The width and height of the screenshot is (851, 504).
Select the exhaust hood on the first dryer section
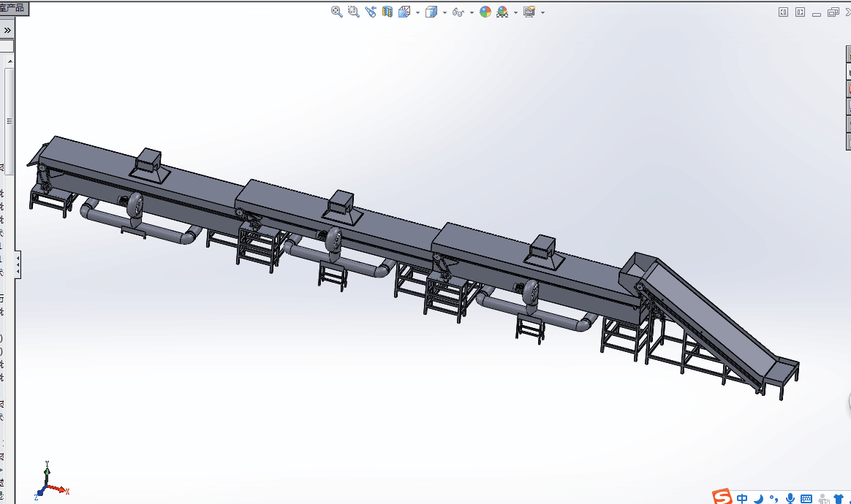[149, 164]
